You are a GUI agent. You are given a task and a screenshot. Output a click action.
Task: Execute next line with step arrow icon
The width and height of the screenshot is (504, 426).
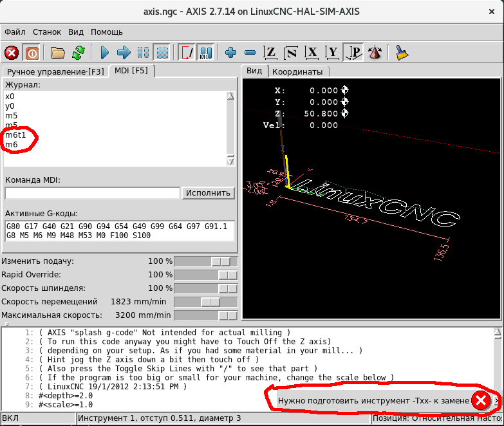click(x=124, y=53)
